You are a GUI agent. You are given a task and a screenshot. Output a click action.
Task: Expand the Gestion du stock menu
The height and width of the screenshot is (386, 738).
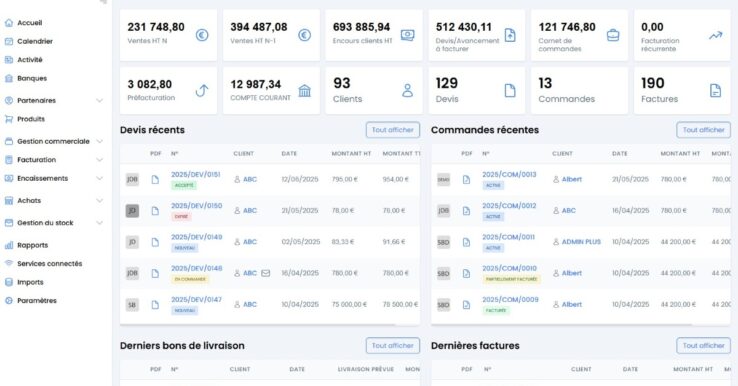[x=99, y=223]
